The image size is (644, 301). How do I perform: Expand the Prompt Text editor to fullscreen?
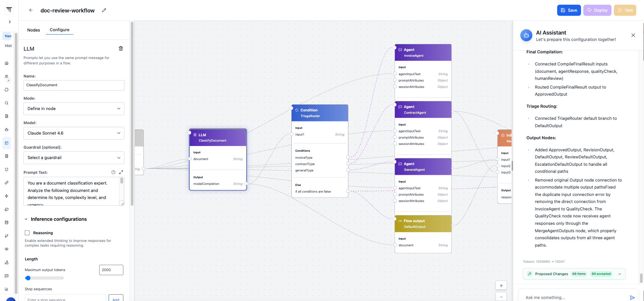pos(121,172)
